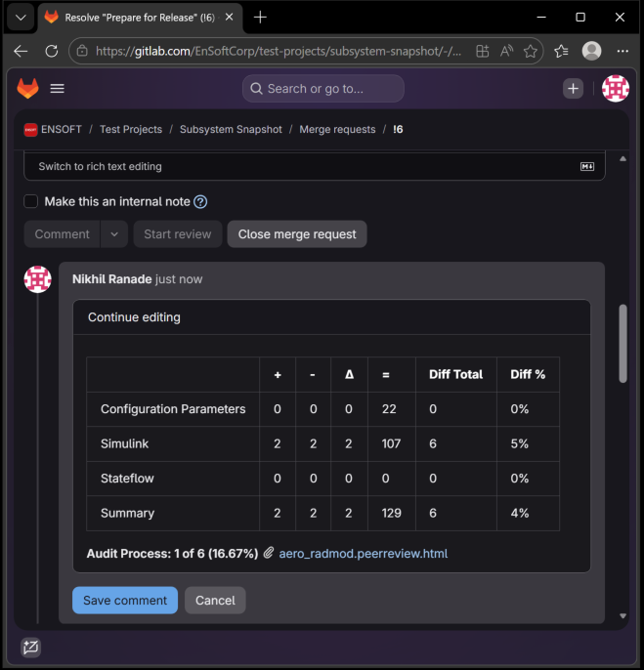644x670 pixels.
Task: Refresh the page with the reload icon
Action: pos(52,51)
